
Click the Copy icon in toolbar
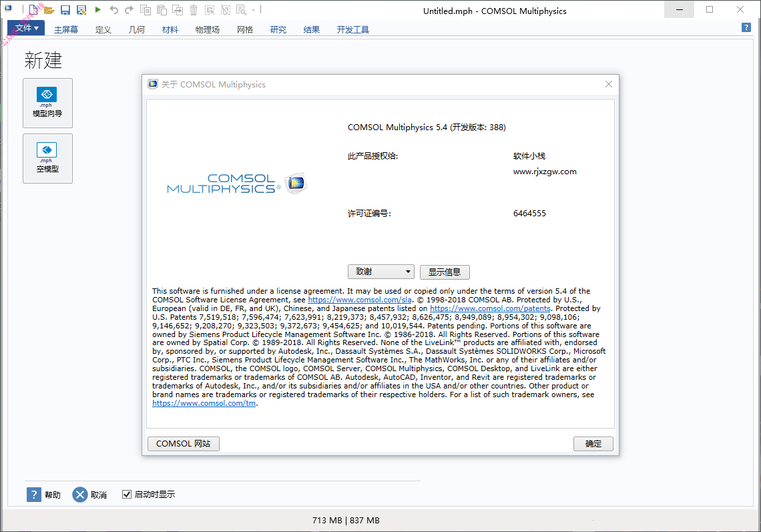(145, 10)
